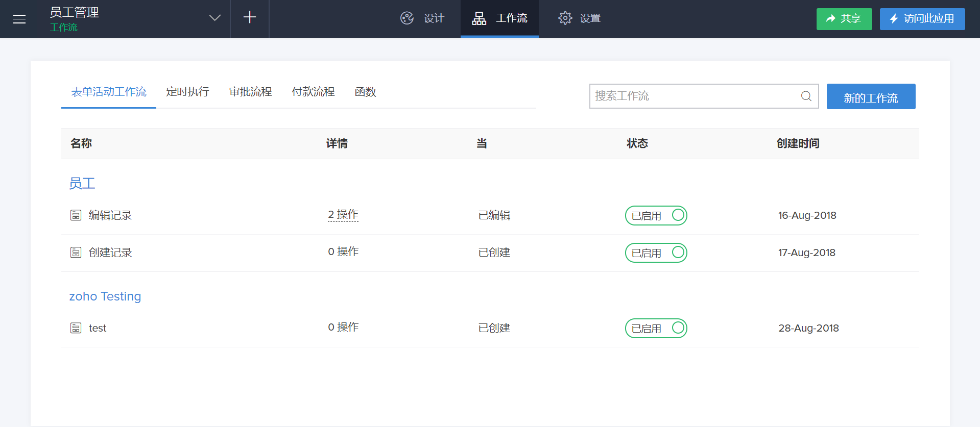980x427 pixels.
Task: Click the form icon beside test
Action: [76, 328]
